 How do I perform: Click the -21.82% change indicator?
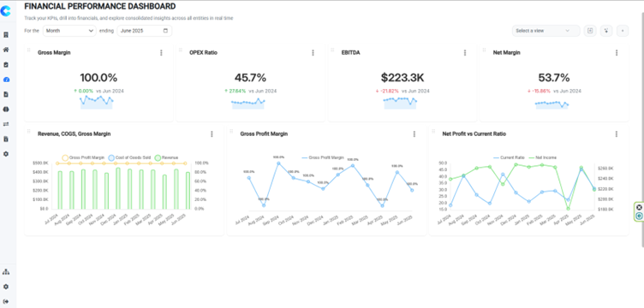click(387, 91)
